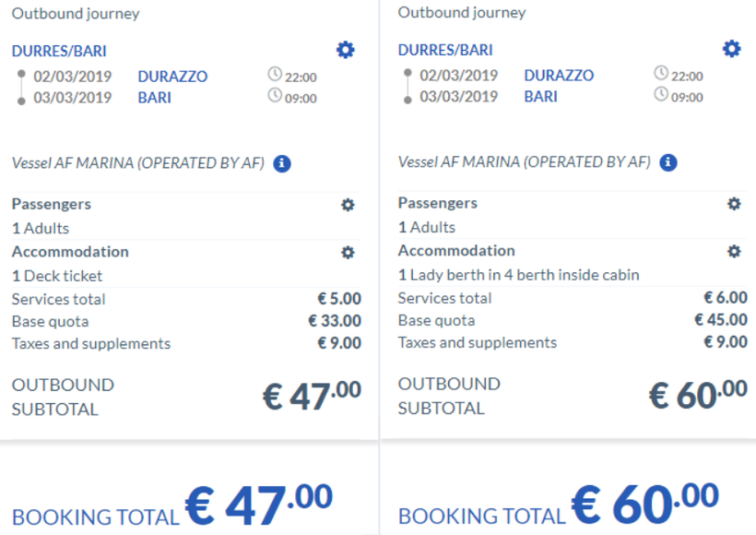
Task: Click DURAZZO port link in right panel
Action: 559,76
